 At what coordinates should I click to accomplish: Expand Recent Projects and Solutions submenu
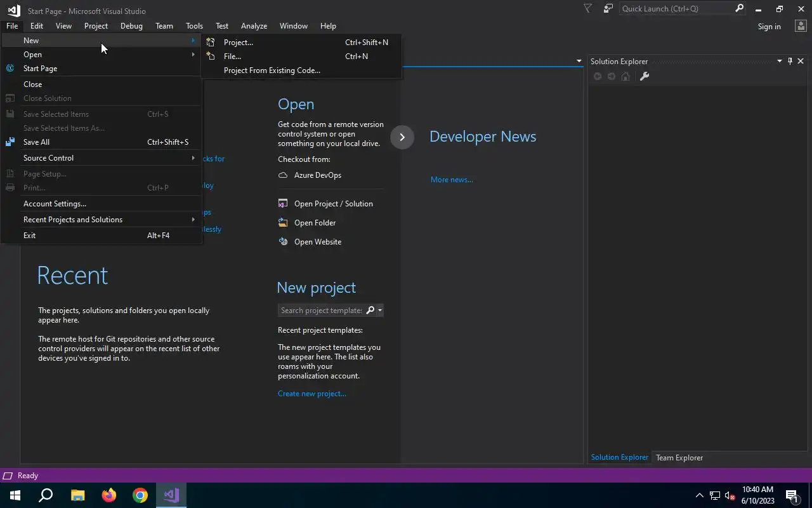click(193, 219)
